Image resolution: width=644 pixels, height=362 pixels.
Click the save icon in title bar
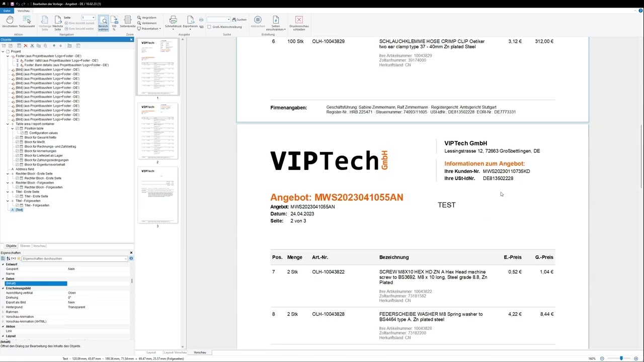[x=12, y=4]
